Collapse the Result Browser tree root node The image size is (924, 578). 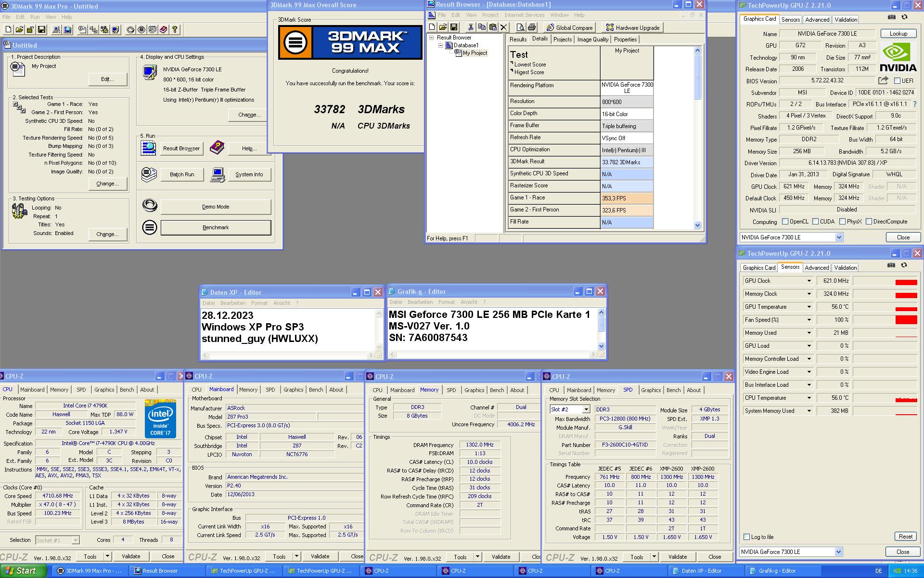432,38
